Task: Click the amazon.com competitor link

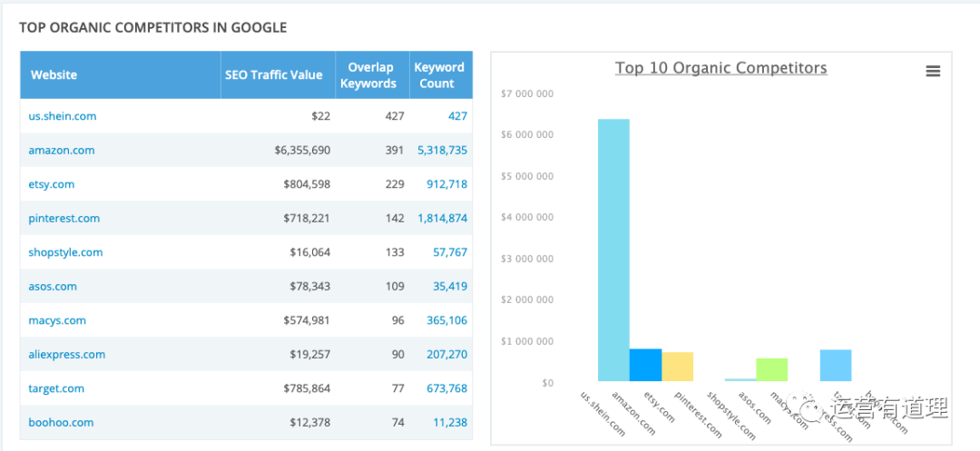Action: (62, 151)
